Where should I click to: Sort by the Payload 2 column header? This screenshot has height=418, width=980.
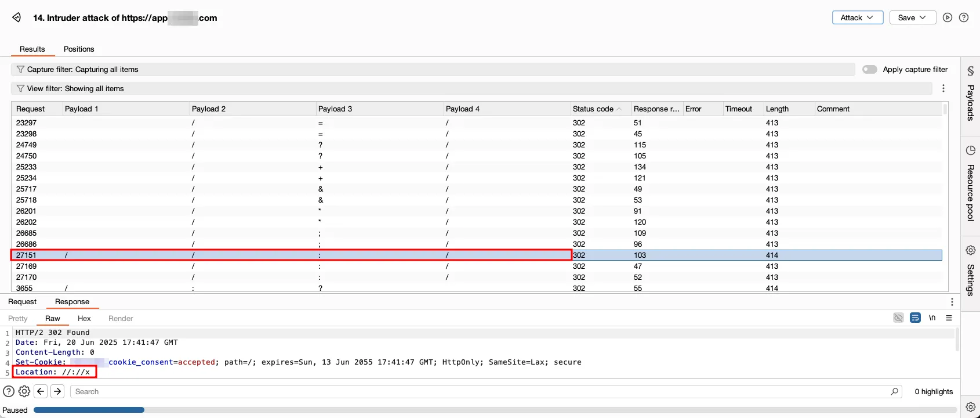[x=252, y=109]
